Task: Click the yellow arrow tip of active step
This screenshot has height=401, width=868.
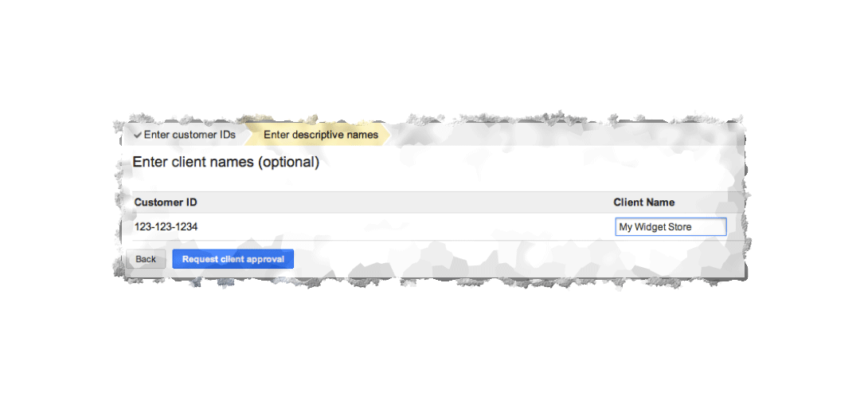Action: [x=386, y=135]
